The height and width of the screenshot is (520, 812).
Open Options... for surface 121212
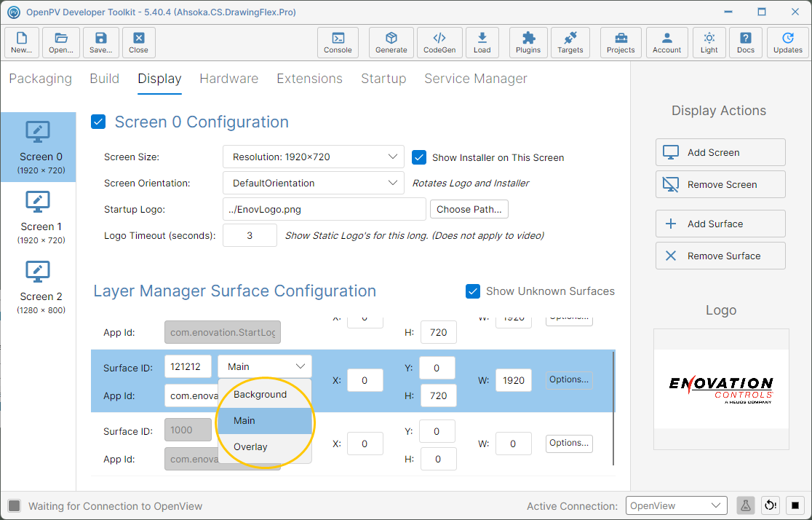pyautogui.click(x=569, y=379)
